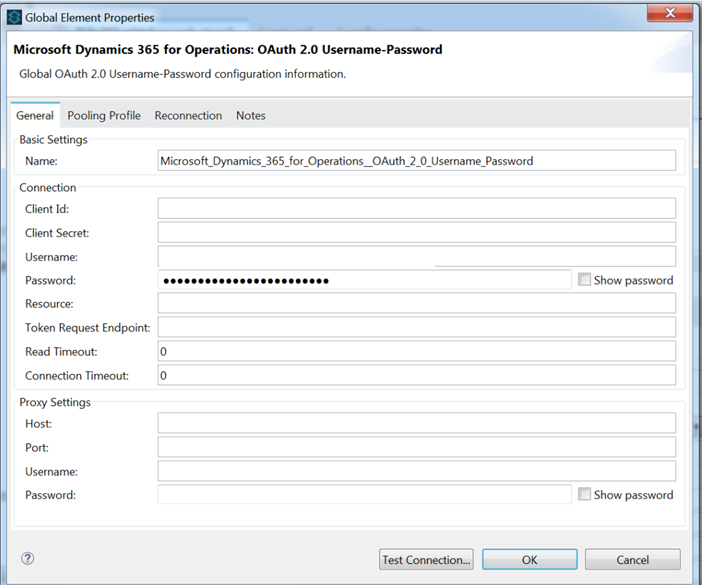Click the proxy Port field
The height and width of the screenshot is (585, 702).
[416, 448]
